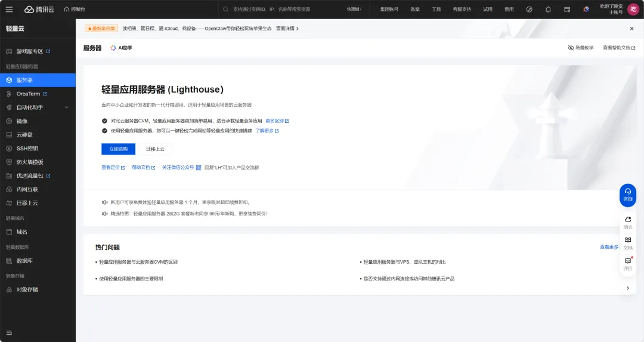Open question 轻量应用服务器与云服务器CVM的区别
The height and width of the screenshot is (342, 644).
tap(138, 262)
